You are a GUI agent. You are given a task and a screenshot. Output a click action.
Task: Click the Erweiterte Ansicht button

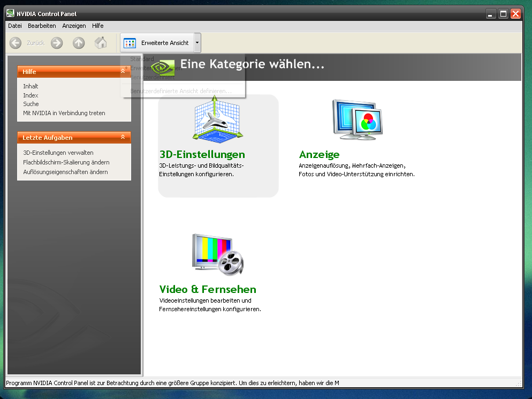tap(157, 43)
